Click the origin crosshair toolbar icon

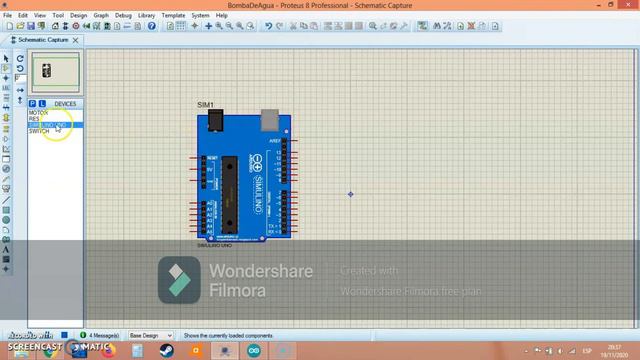(x=195, y=26)
